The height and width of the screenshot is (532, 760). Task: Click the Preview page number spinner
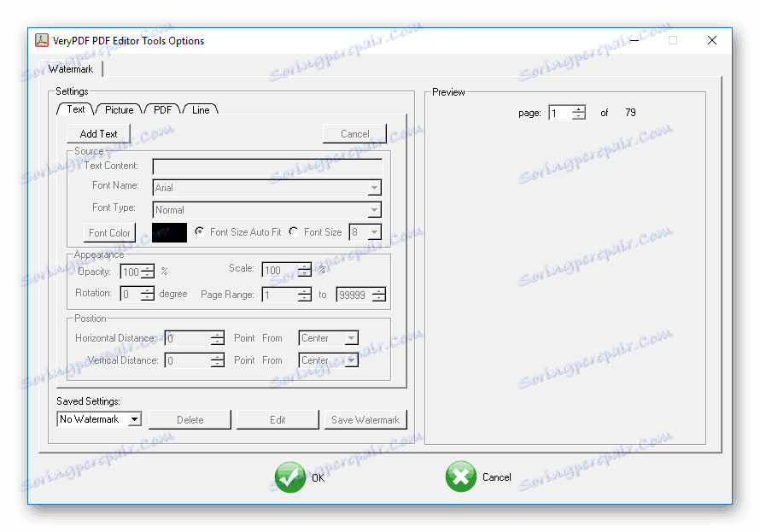point(567,113)
